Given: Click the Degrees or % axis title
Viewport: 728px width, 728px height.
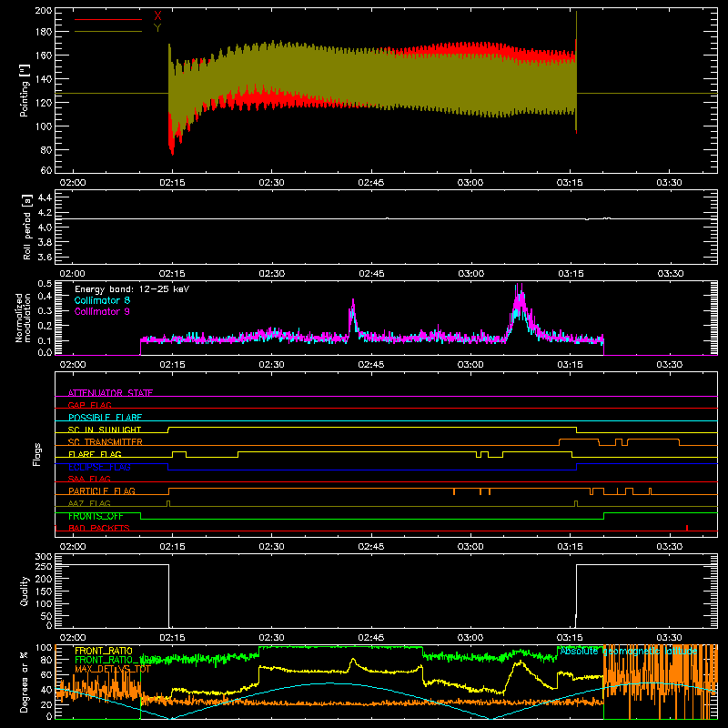Looking at the screenshot, I should [x=25, y=682].
